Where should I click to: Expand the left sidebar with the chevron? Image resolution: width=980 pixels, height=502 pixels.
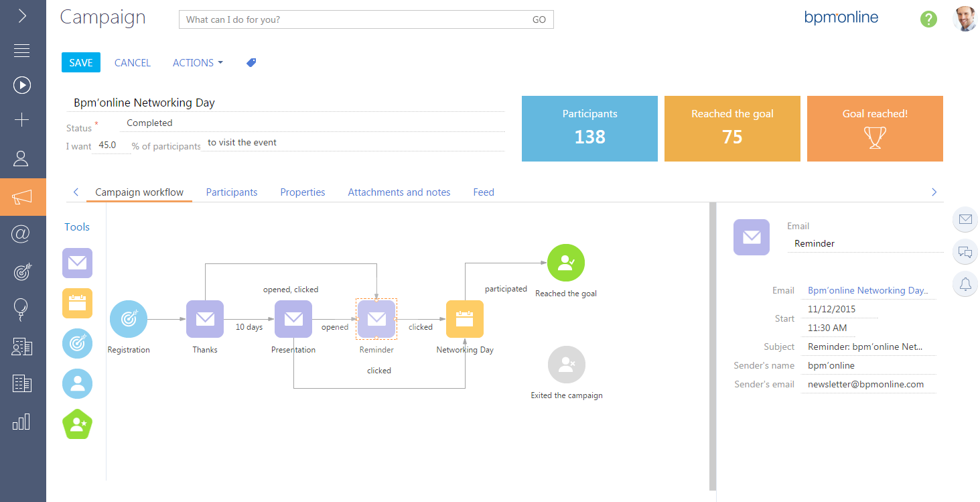coord(22,16)
